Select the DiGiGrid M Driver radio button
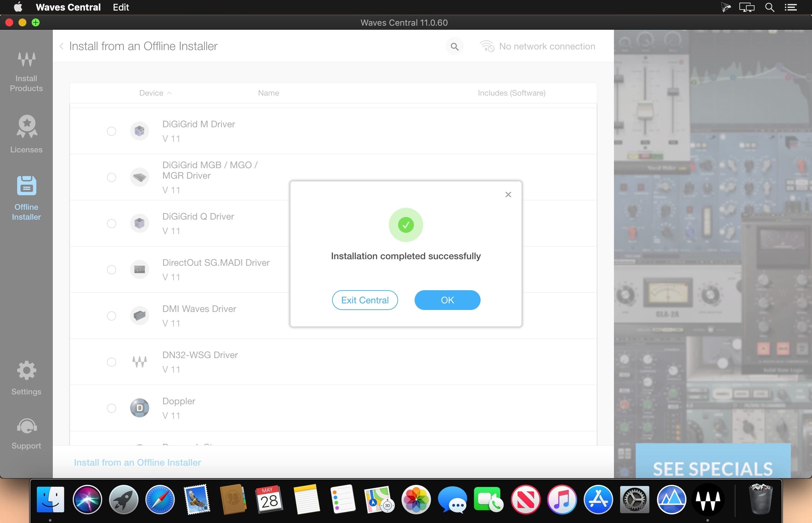Screen dimensions: 812x523 coord(112,131)
